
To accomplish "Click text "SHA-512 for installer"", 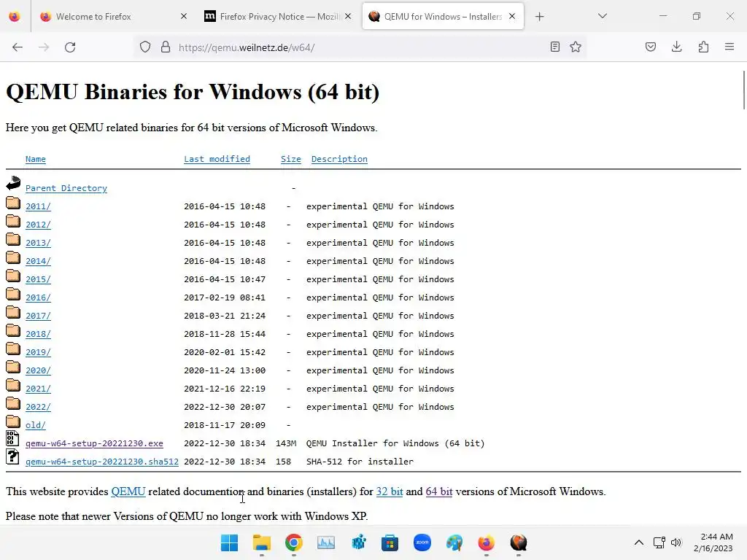I will [360, 462].
